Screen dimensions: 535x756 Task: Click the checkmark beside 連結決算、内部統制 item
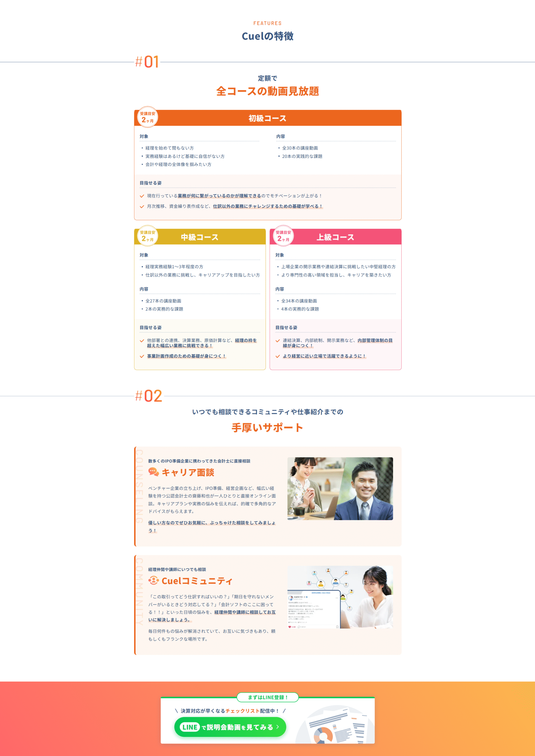coord(278,341)
